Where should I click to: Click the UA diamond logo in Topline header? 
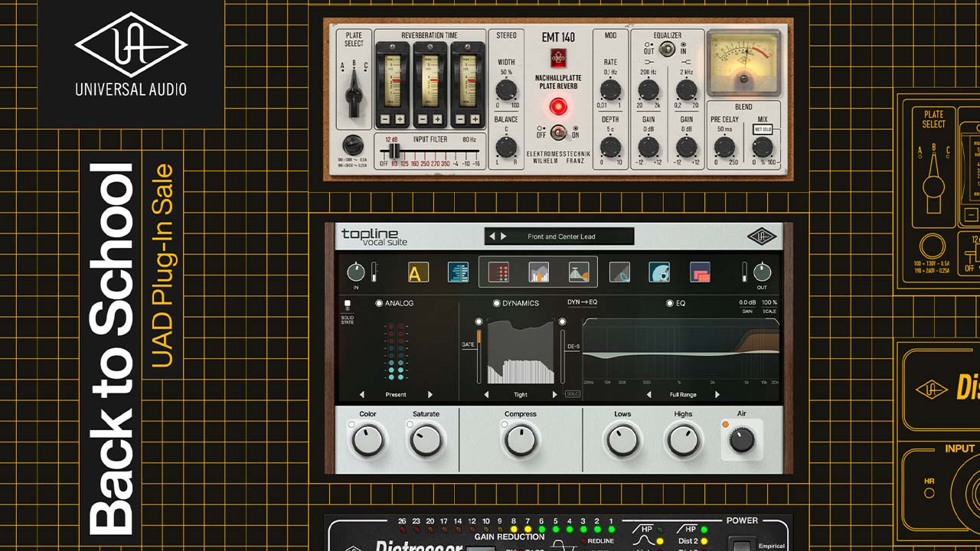(762, 237)
